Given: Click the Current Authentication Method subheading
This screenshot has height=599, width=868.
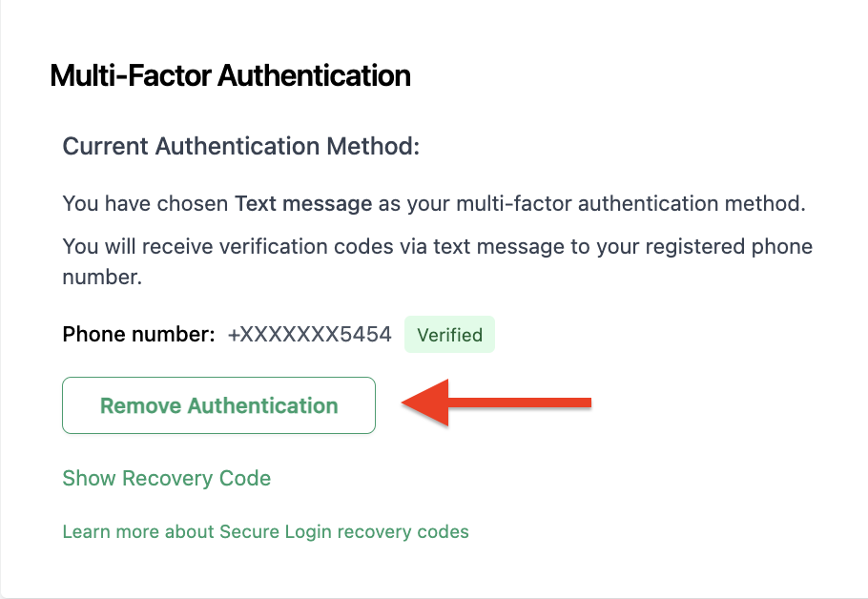Looking at the screenshot, I should (x=240, y=147).
